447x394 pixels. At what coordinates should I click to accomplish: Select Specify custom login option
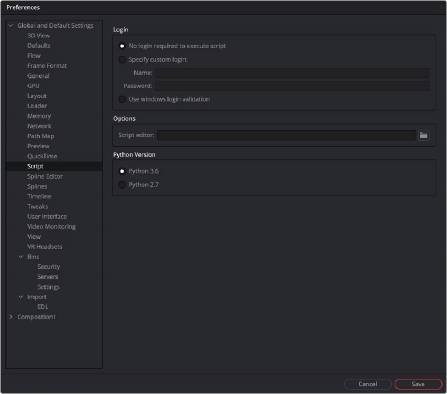coord(122,60)
